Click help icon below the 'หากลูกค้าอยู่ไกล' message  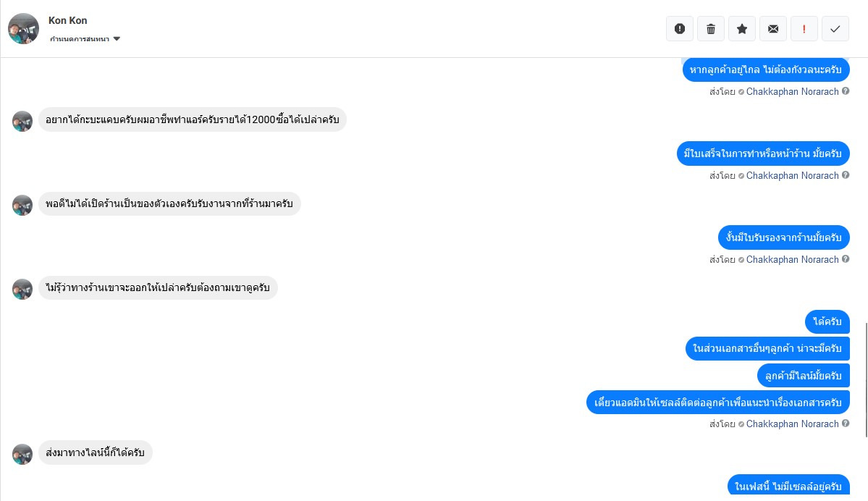click(846, 92)
